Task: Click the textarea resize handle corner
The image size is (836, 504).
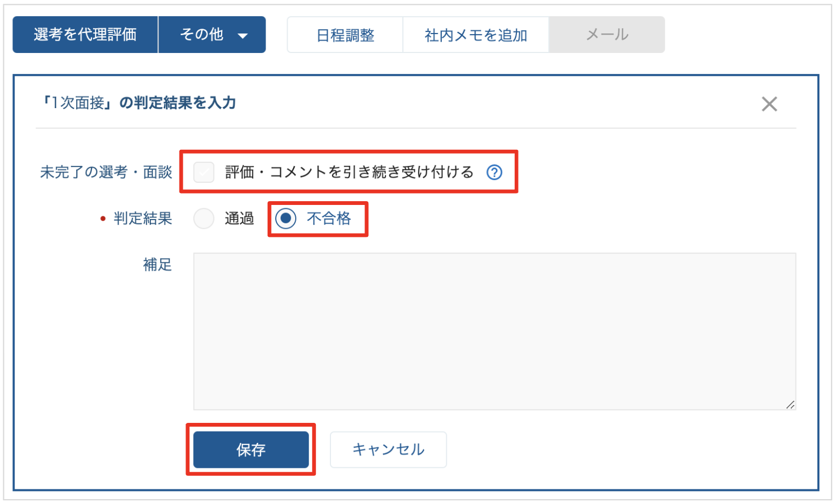Action: [x=790, y=404]
